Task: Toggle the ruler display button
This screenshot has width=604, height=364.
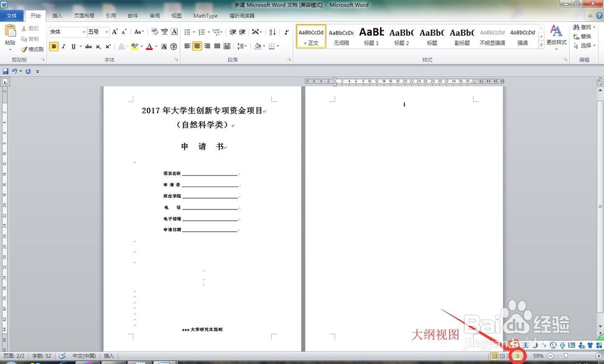Action: coord(600,82)
